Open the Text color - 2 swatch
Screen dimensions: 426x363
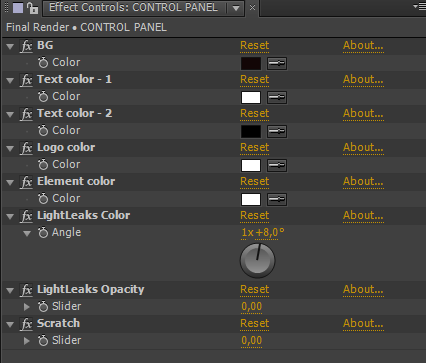tap(251, 131)
